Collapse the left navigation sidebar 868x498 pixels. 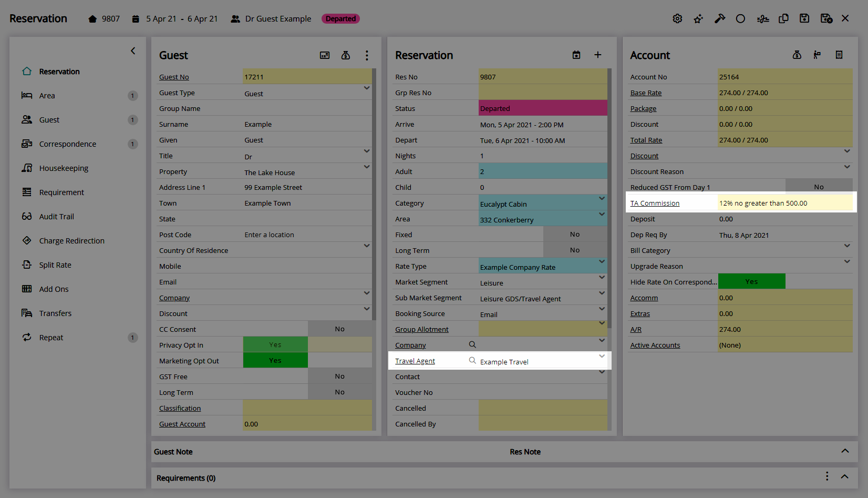click(133, 51)
